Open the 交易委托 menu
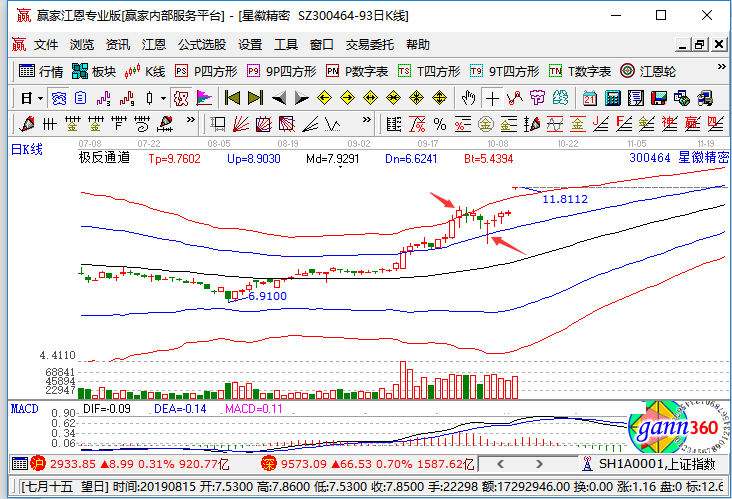 pos(370,45)
